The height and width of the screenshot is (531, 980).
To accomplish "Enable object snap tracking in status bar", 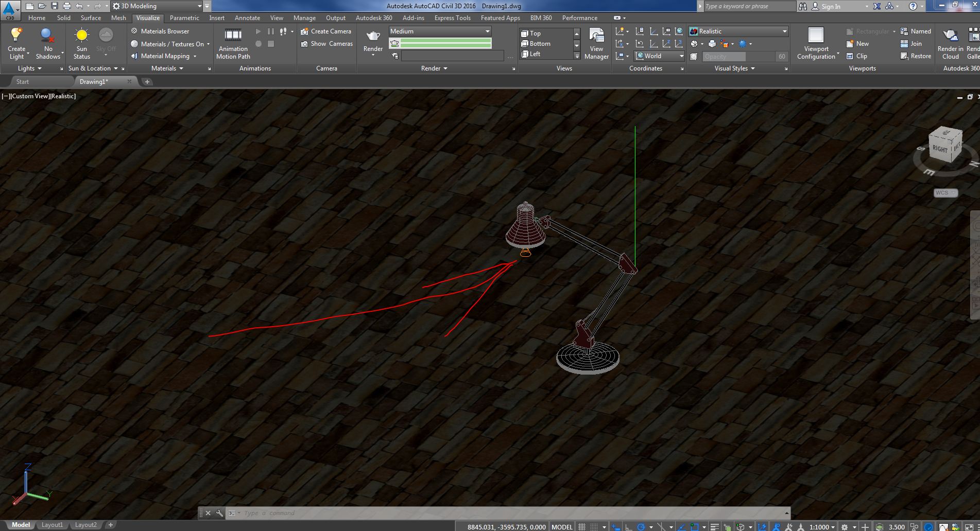I will pos(680,527).
